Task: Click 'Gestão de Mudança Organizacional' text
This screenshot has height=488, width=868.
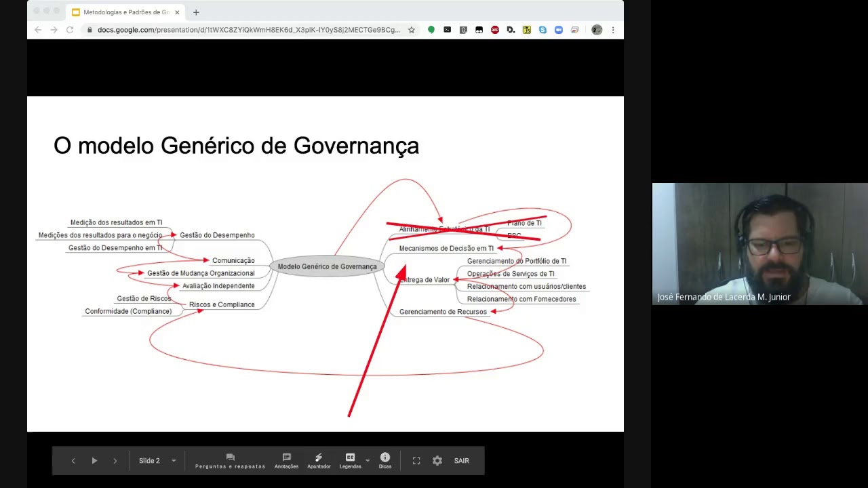Action: [x=201, y=273]
